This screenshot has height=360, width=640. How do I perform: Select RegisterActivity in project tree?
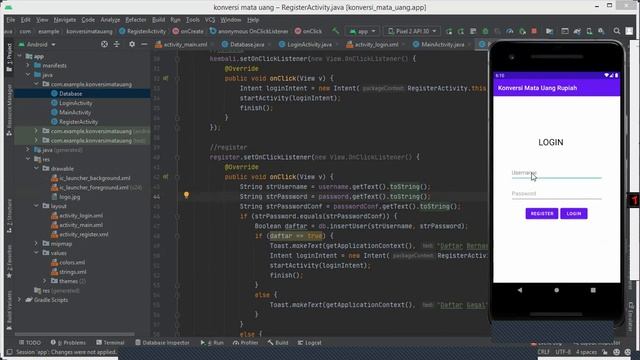(78, 122)
